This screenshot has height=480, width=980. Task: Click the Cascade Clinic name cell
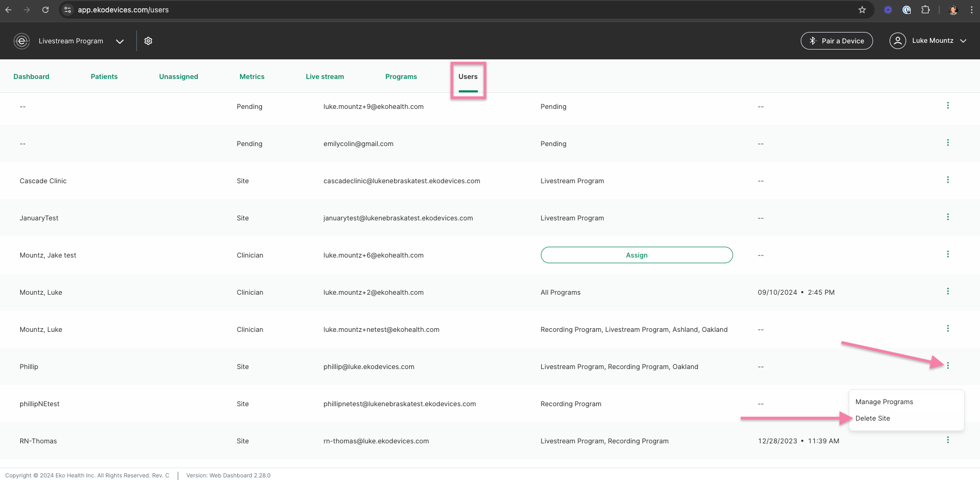click(43, 181)
